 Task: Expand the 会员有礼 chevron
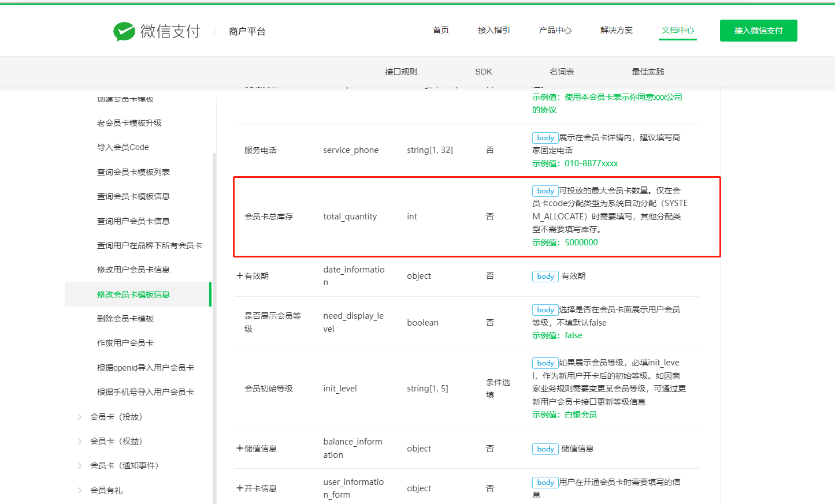80,490
